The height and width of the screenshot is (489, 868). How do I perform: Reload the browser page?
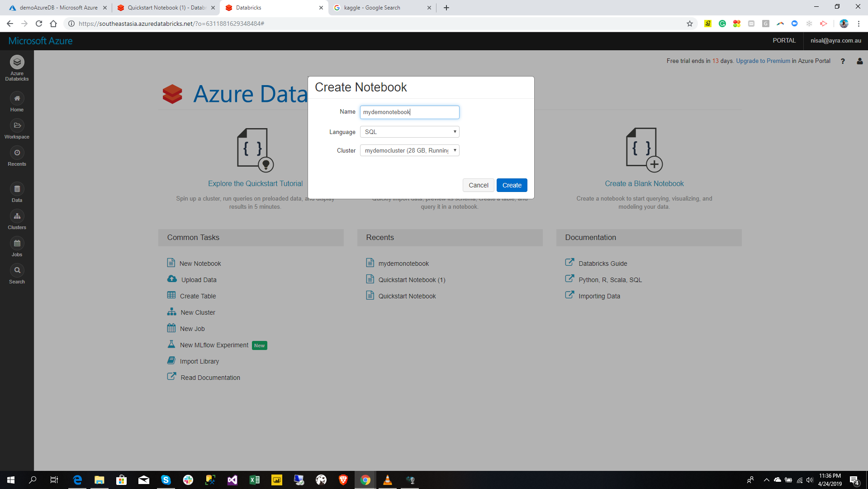(x=39, y=24)
